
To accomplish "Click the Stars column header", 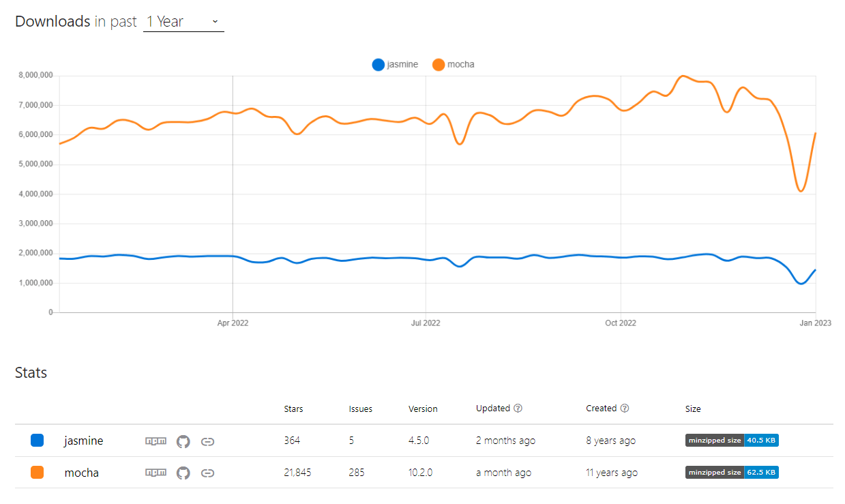I will point(293,408).
